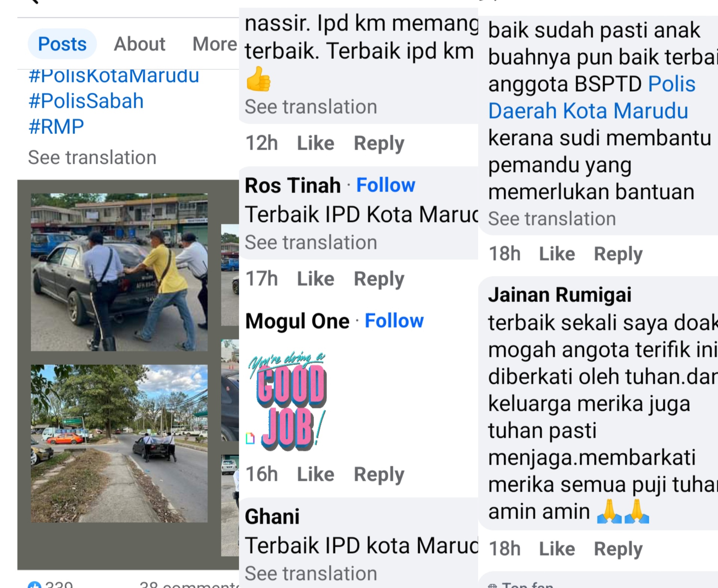Reply to the 12h comment
The image size is (718, 588).
click(x=379, y=144)
